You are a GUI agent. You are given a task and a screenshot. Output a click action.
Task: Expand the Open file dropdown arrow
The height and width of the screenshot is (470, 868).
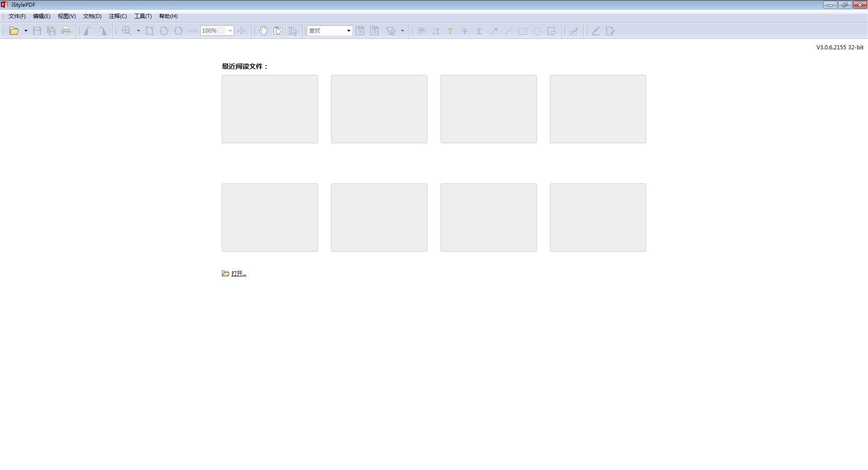click(x=26, y=31)
